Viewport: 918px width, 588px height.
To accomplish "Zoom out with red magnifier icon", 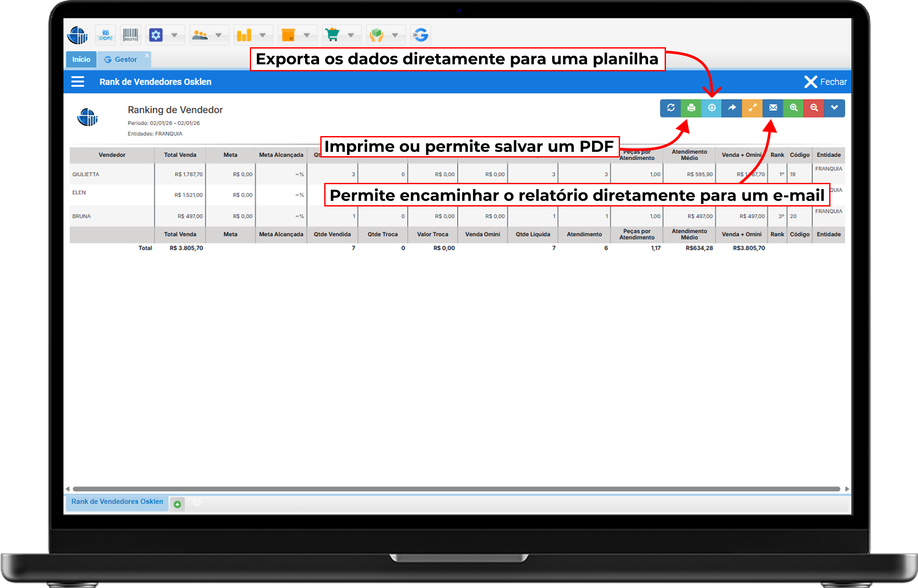I will pyautogui.click(x=814, y=108).
